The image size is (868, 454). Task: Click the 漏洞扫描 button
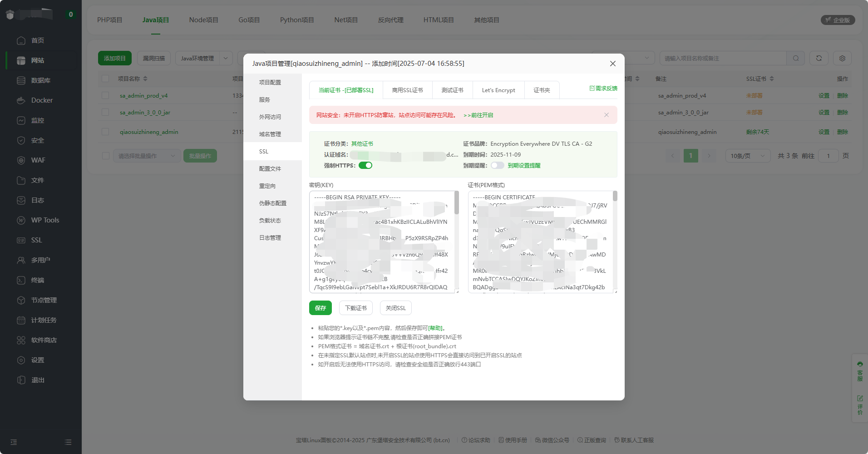point(154,58)
